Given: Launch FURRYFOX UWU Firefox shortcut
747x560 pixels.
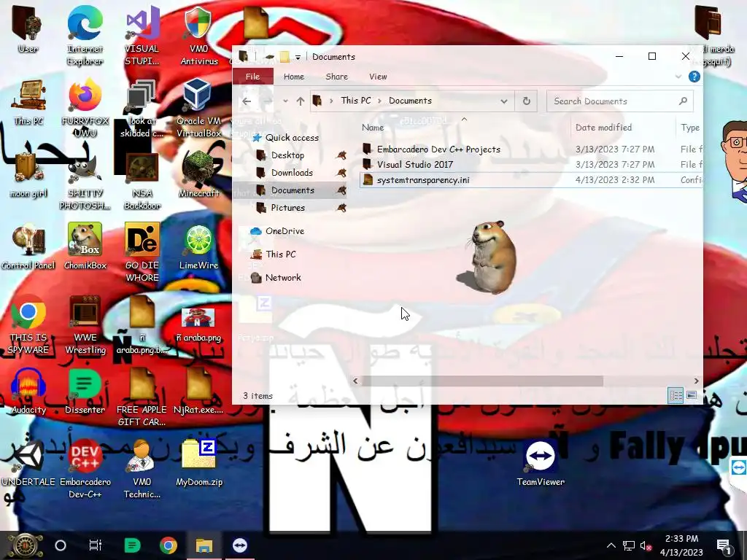Looking at the screenshot, I should pyautogui.click(x=85, y=108).
